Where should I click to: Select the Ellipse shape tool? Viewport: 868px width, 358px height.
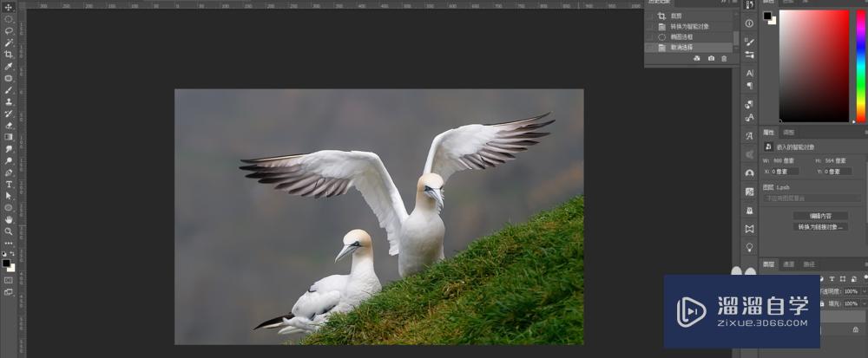coord(9,208)
